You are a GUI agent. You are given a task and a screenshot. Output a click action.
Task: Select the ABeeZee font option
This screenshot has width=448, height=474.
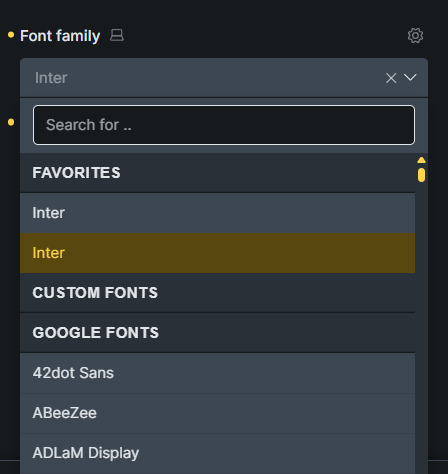[x=217, y=413]
